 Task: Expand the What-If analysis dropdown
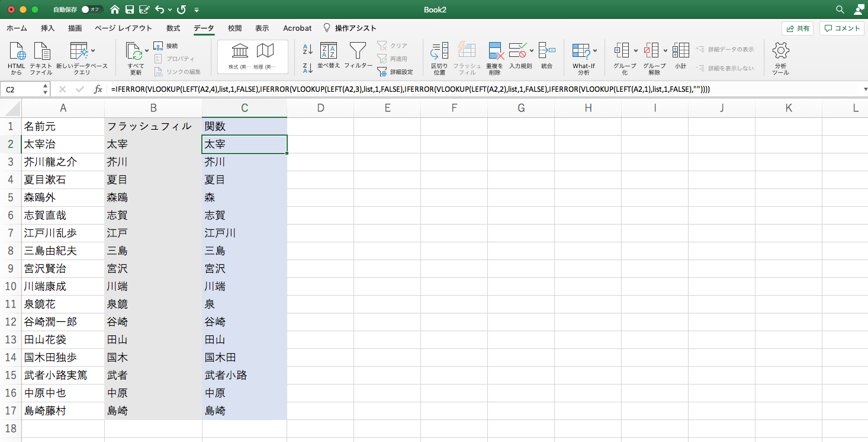click(x=595, y=50)
